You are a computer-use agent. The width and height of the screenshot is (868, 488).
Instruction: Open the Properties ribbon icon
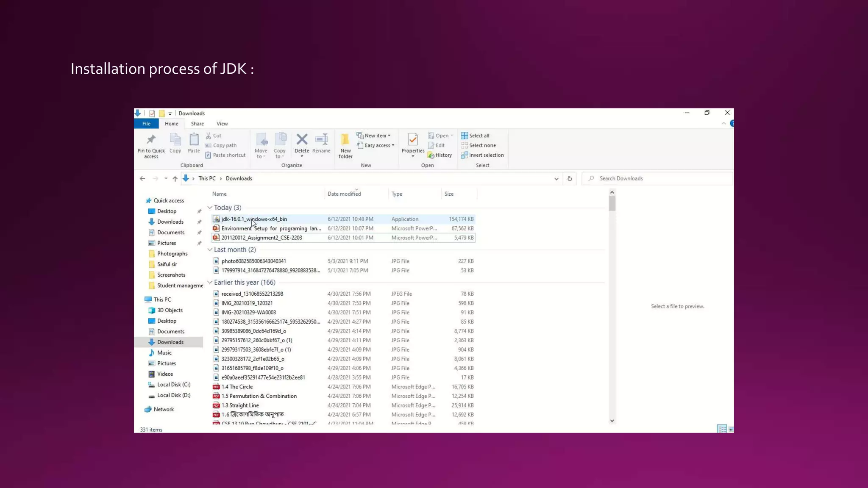tap(413, 140)
